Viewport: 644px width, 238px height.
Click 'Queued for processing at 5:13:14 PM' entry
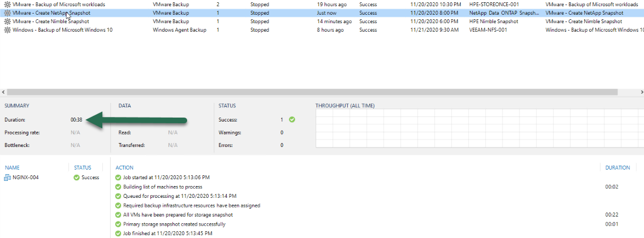tap(180, 196)
